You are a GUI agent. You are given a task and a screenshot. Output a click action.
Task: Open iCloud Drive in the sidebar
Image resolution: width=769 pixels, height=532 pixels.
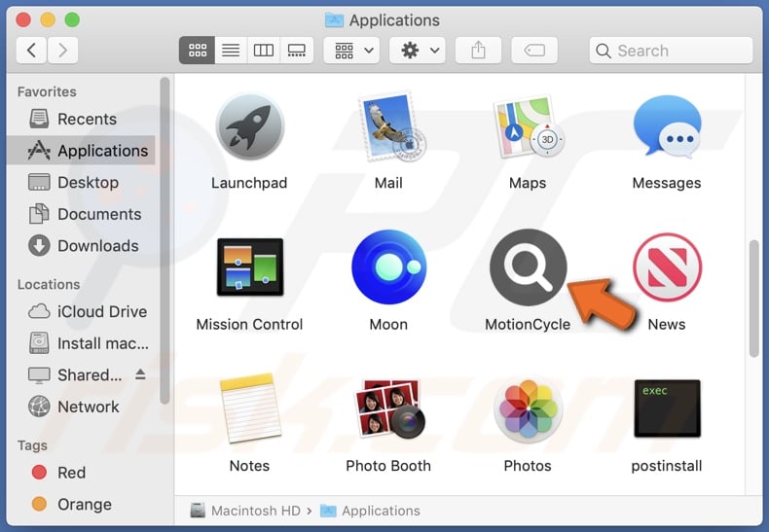point(81,311)
